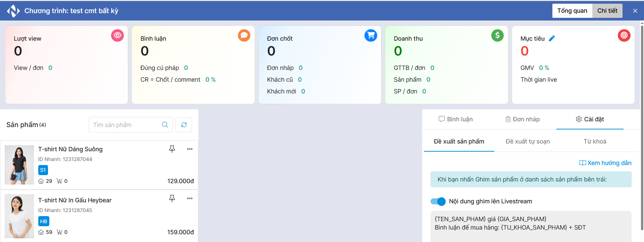Click the SP / đơn metric
Viewport: 644px width, 242px height.
(x=410, y=91)
